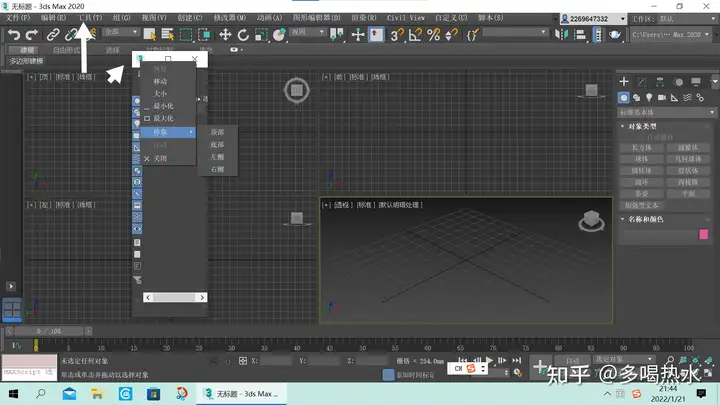Open Edit Named Selection Sets curly-brace icon

tap(472, 34)
